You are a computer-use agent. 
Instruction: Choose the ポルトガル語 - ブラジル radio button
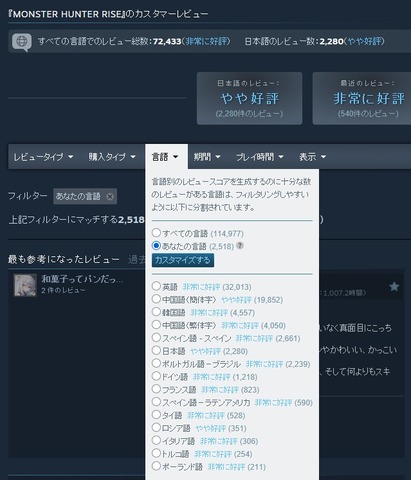[x=156, y=363]
